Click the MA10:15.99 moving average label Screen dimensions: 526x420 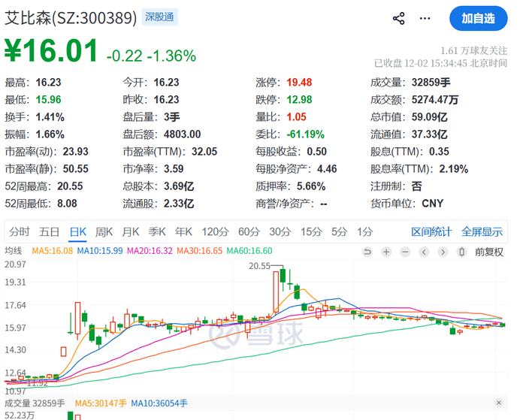click(100, 251)
